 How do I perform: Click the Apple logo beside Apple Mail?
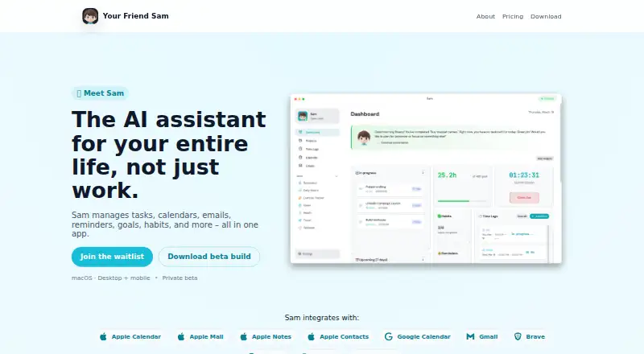pos(181,337)
